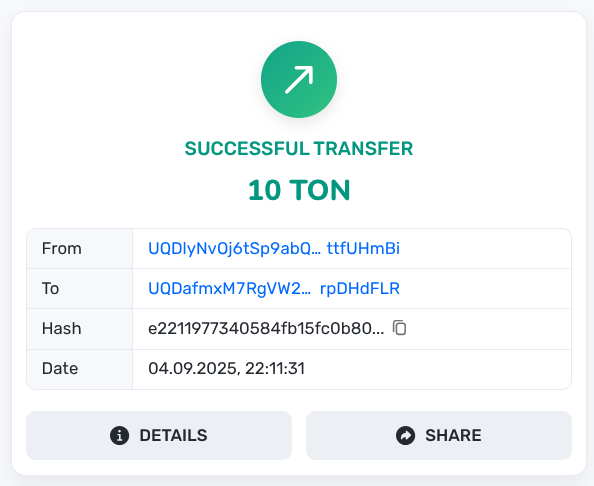The width and height of the screenshot is (594, 486).
Task: Open sender address UQDlyNvOj6tSp9abQ… link
Action: (234, 248)
